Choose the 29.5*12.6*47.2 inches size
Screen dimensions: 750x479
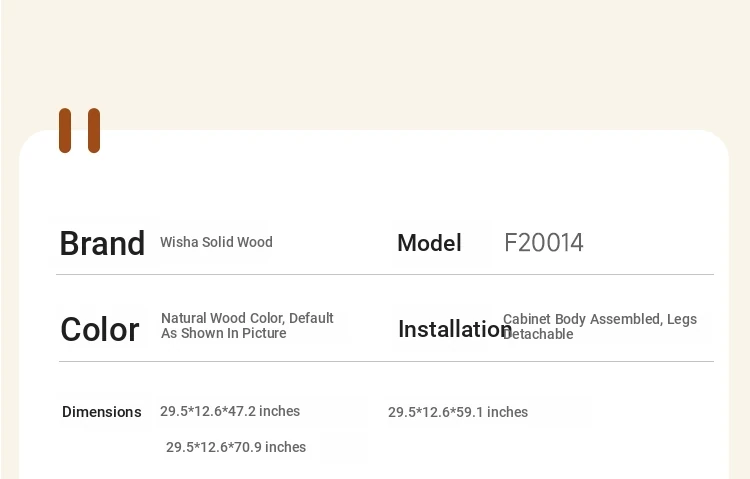pyautogui.click(x=230, y=412)
